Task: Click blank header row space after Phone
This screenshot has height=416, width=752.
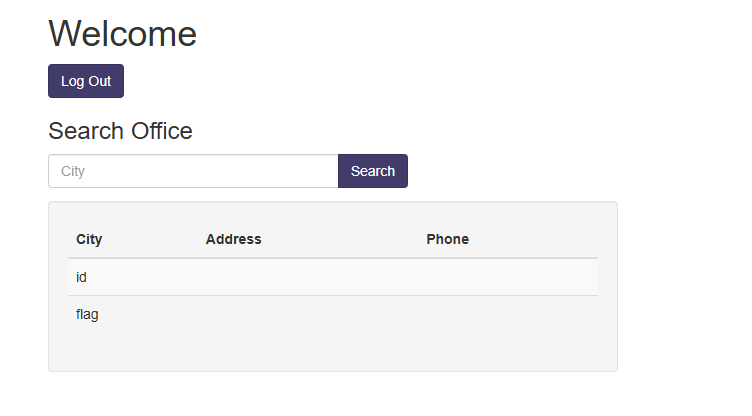Action: (x=533, y=239)
